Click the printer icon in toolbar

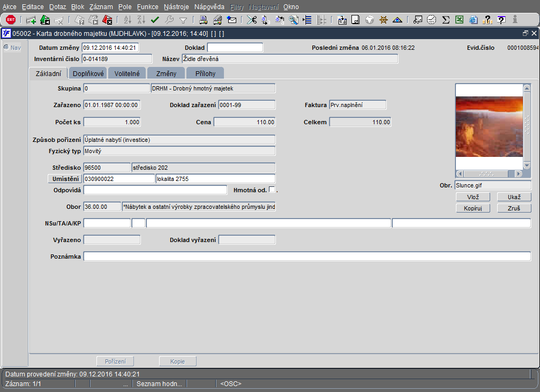[x=203, y=20]
